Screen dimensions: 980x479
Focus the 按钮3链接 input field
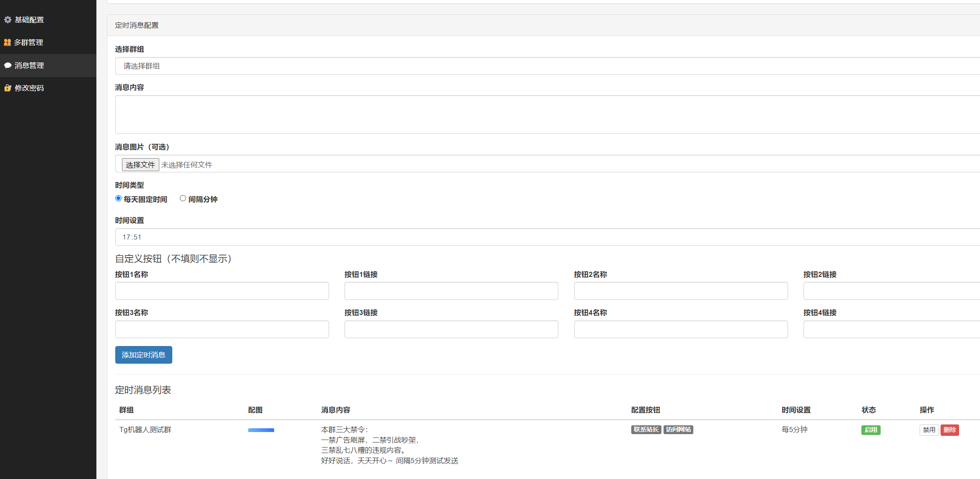[451, 329]
